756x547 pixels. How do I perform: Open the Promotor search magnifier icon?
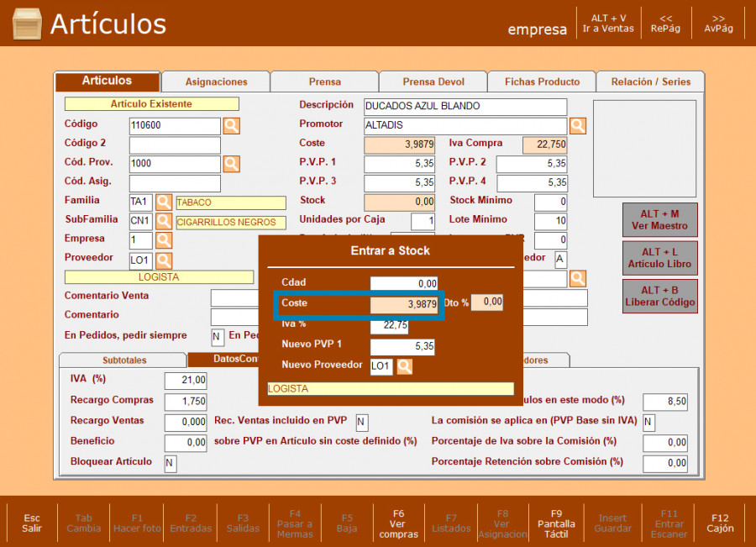coord(578,126)
